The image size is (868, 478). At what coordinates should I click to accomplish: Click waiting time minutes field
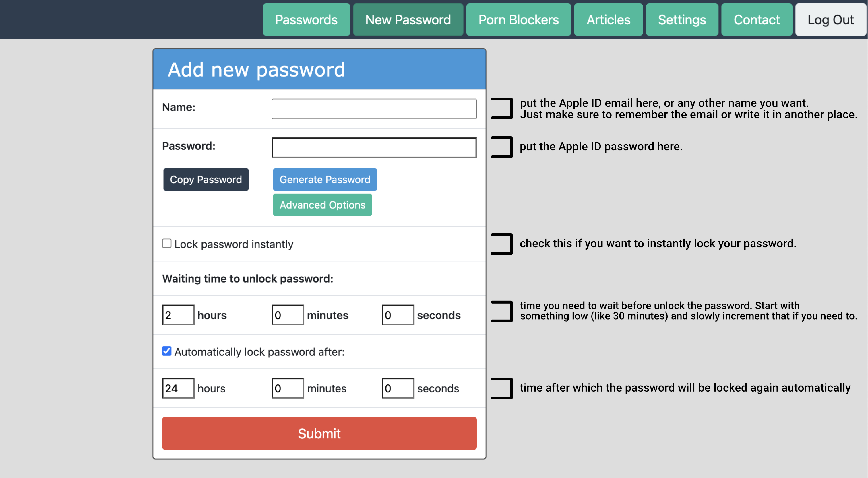[287, 315]
